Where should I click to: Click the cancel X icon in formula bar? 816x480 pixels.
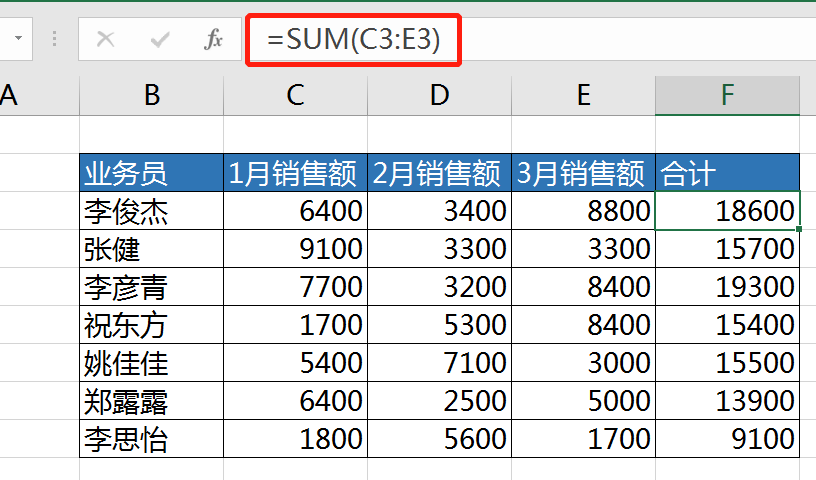pyautogui.click(x=106, y=39)
